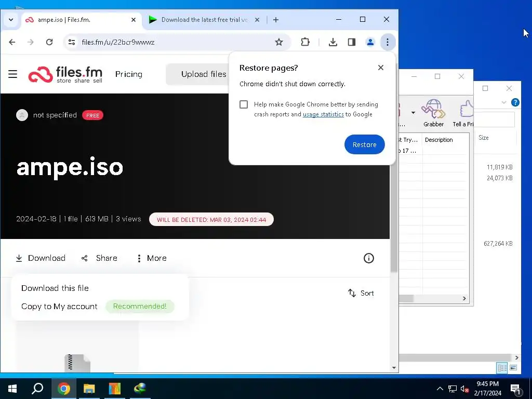The width and height of the screenshot is (532, 399).
Task: Click the files.fm URL address bar
Action: (x=177, y=42)
